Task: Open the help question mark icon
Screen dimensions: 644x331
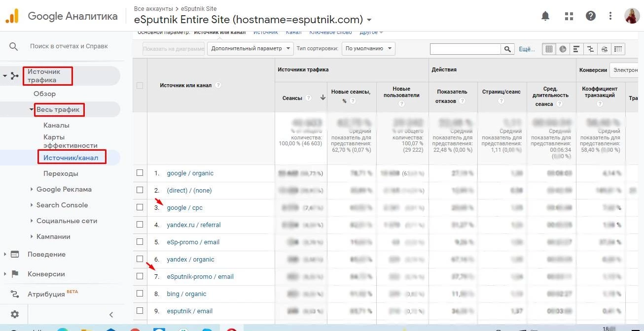Action: click(x=591, y=16)
